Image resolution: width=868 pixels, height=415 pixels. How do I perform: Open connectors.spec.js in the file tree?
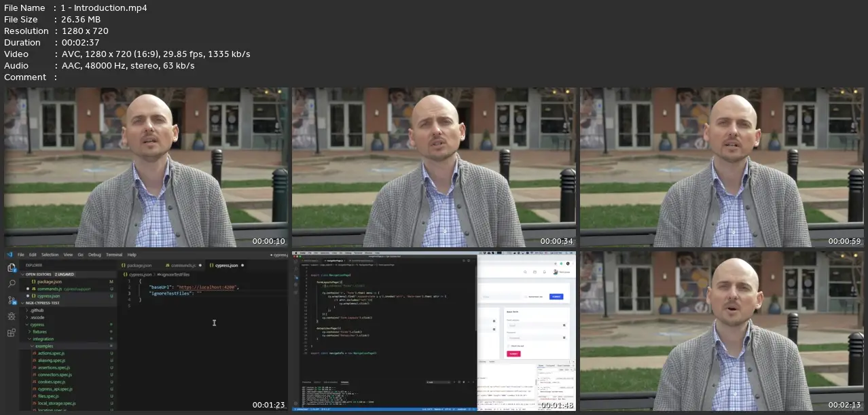coord(54,374)
